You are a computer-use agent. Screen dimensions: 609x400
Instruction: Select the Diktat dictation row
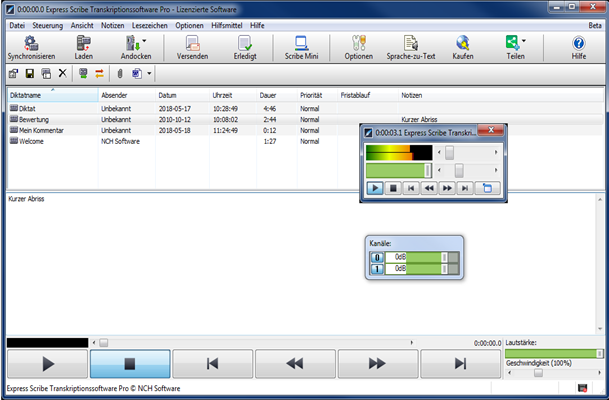(305, 108)
